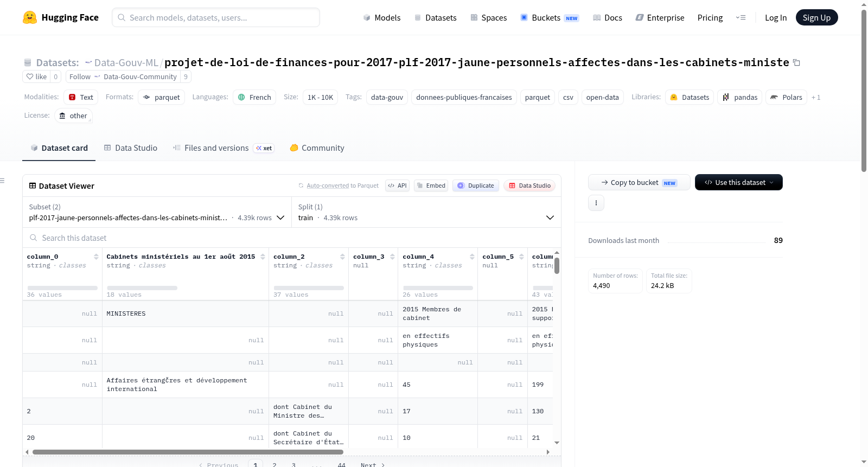Open the header extra menu icon

741,17
